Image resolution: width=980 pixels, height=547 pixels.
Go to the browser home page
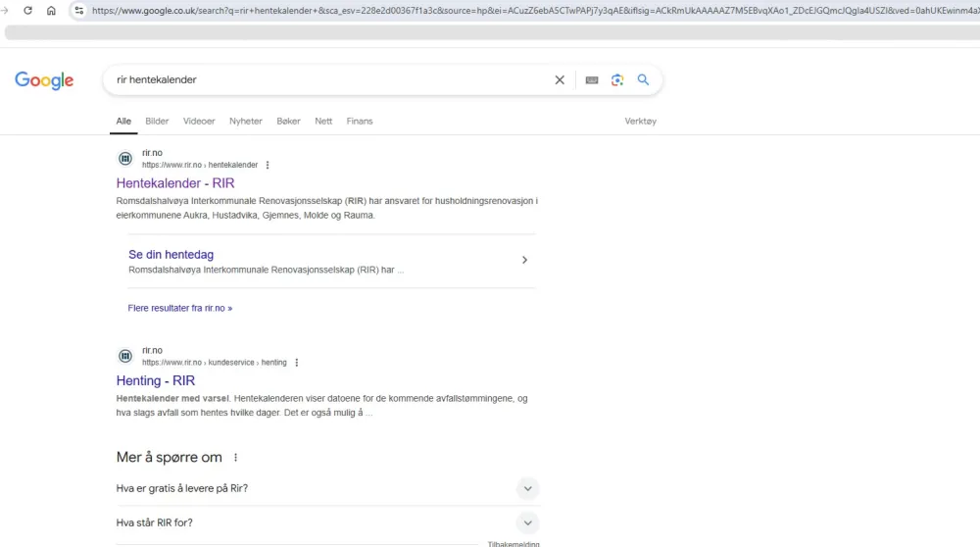[51, 11]
